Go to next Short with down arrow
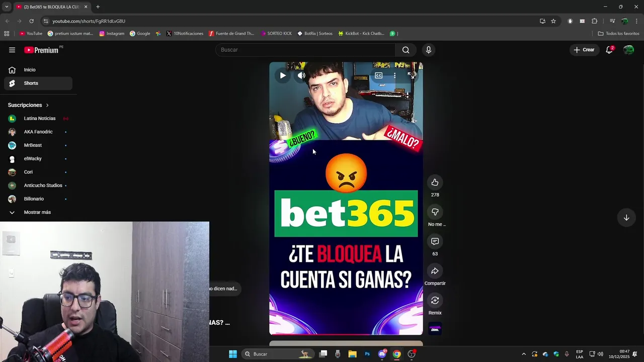This screenshot has height=362, width=644. (626, 218)
